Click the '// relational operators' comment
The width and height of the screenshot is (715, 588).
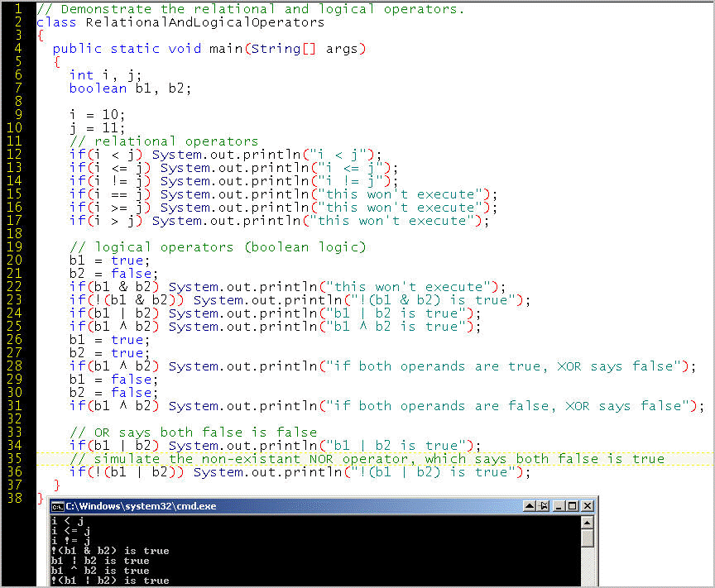[164, 141]
